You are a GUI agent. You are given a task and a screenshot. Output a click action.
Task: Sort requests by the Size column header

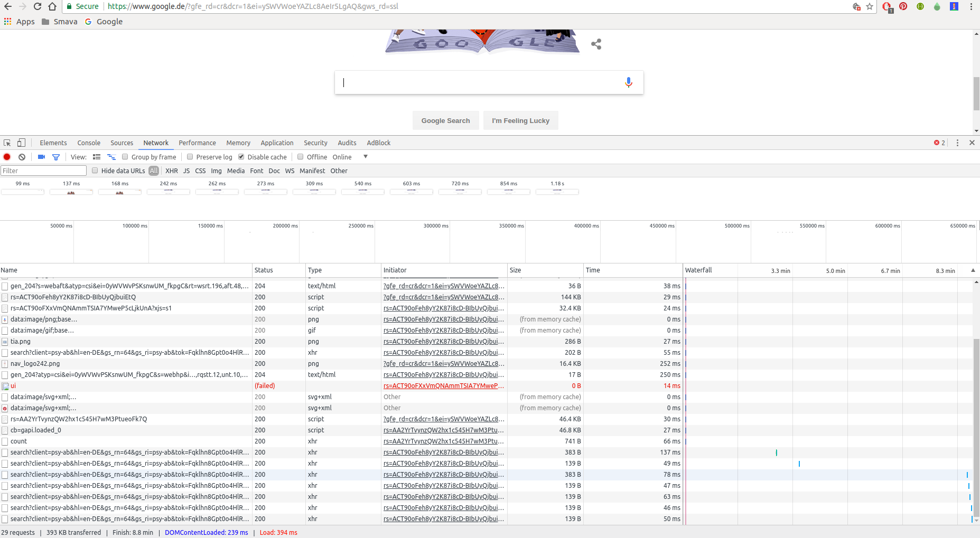coord(545,270)
